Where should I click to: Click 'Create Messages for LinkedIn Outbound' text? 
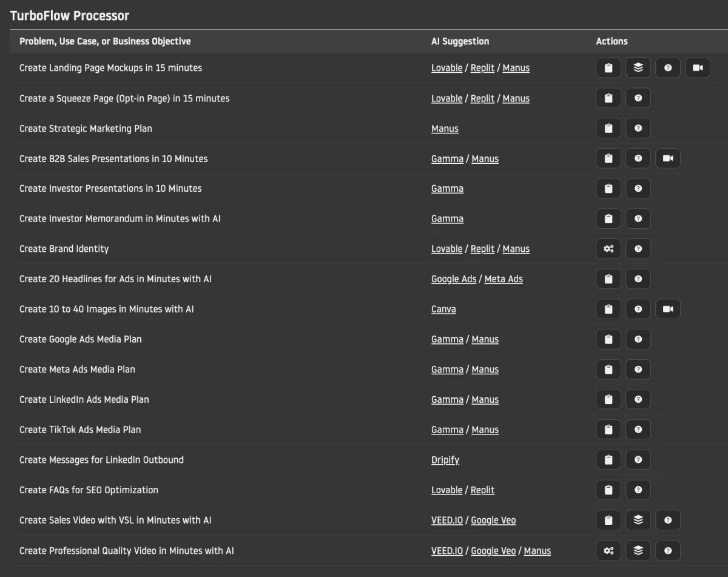[101, 460]
